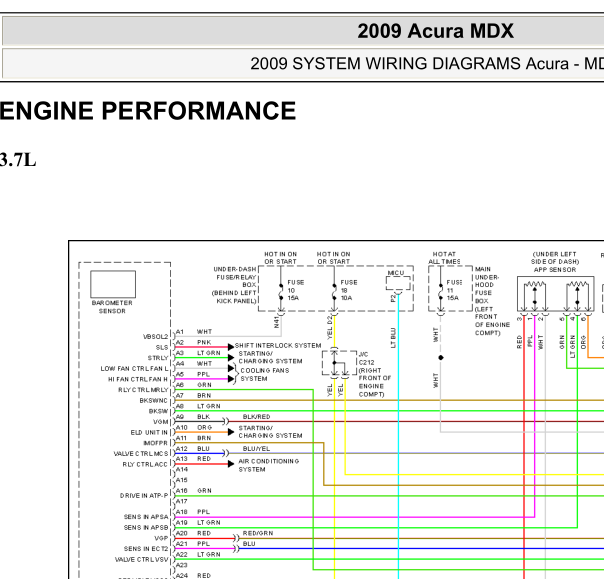The image size is (604, 579).
Task: Select the "AIR CONDITIONING SYSTEM" reference
Action: point(268,465)
